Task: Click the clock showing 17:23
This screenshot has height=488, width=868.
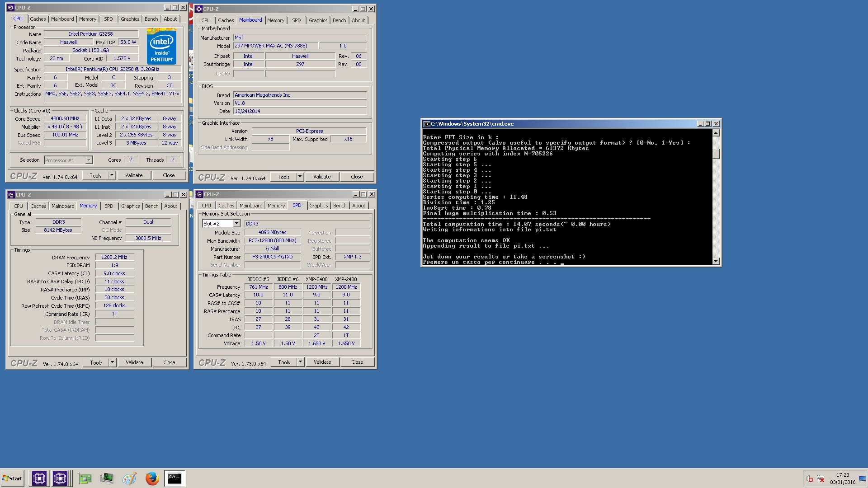Action: [x=843, y=475]
